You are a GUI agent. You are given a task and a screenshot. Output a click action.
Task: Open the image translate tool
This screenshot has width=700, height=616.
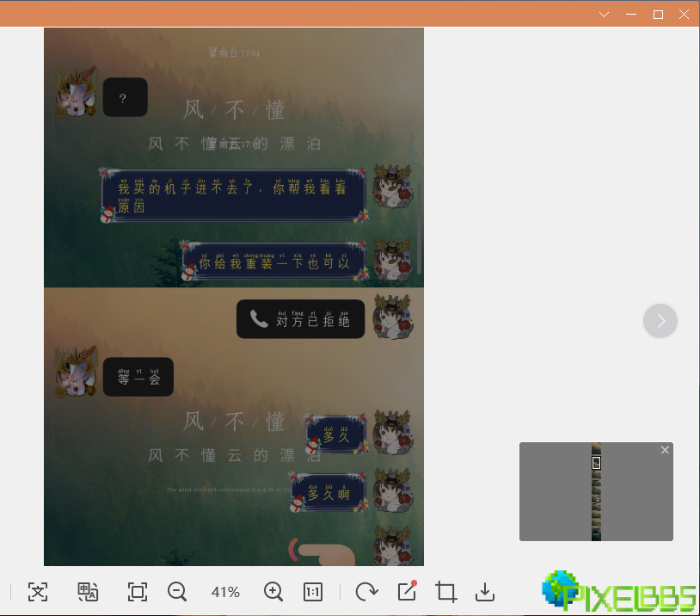[x=88, y=592]
